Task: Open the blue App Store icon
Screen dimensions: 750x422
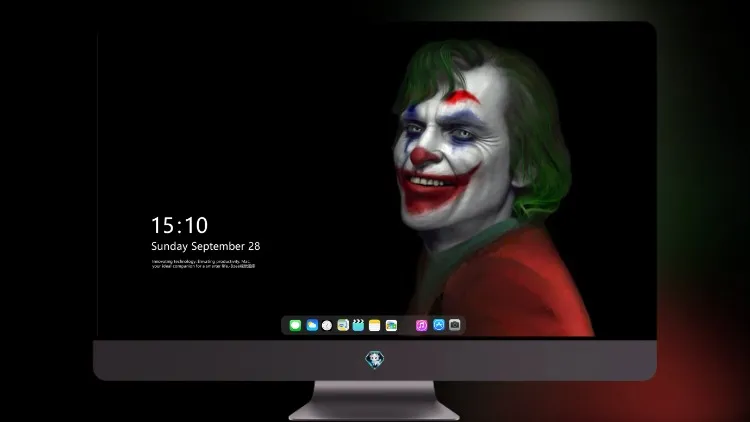Action: pyautogui.click(x=439, y=325)
